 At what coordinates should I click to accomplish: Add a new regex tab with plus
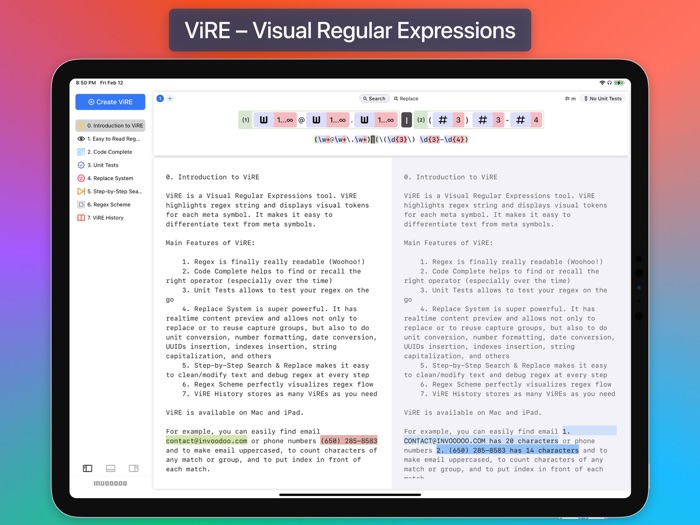170,98
